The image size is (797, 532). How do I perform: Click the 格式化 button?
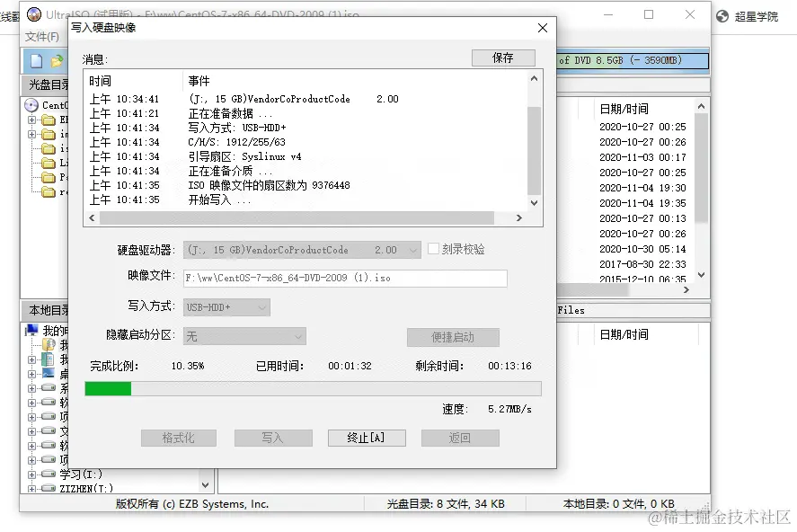pos(179,438)
